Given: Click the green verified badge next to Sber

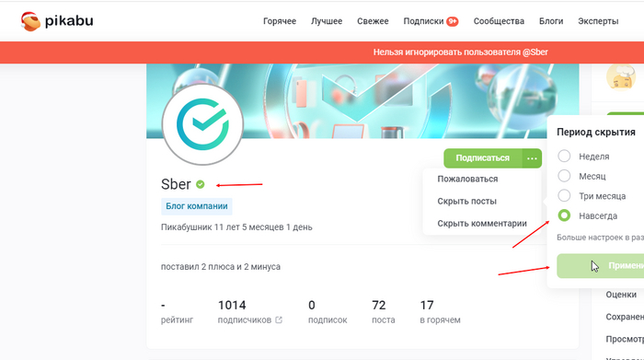Looking at the screenshot, I should click(200, 184).
